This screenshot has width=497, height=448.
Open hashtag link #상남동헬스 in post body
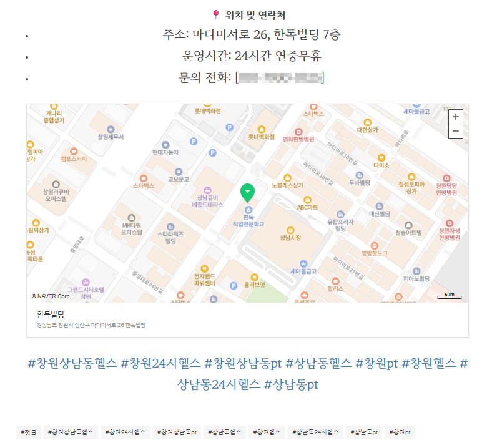pyautogui.click(x=318, y=363)
